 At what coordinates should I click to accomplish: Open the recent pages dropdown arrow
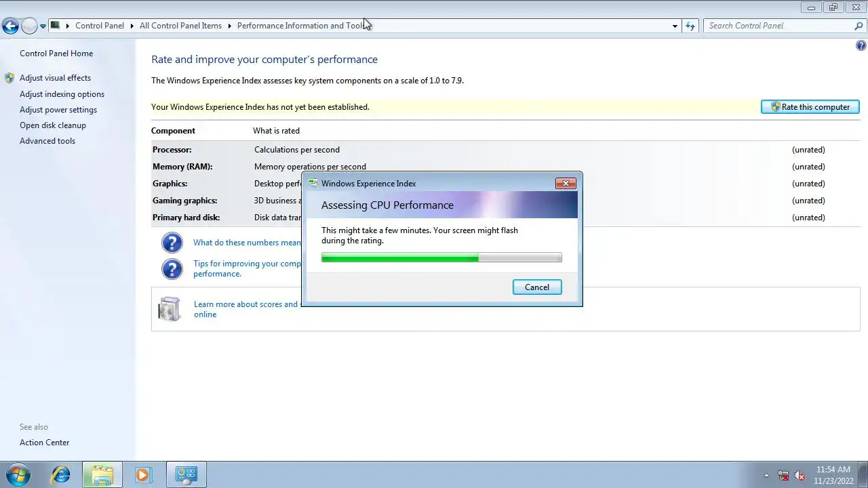tap(43, 26)
